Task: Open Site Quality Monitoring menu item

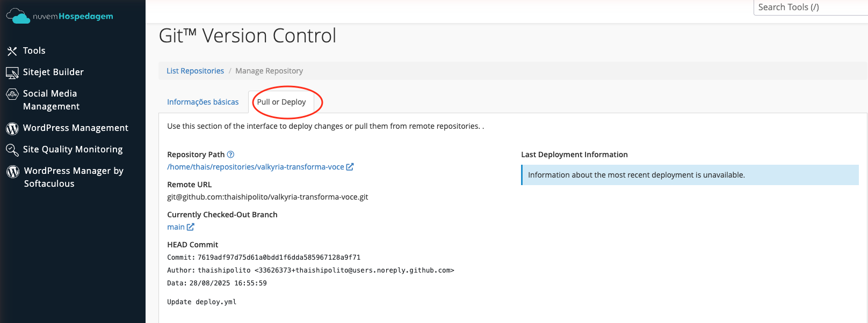Action: 73,149
